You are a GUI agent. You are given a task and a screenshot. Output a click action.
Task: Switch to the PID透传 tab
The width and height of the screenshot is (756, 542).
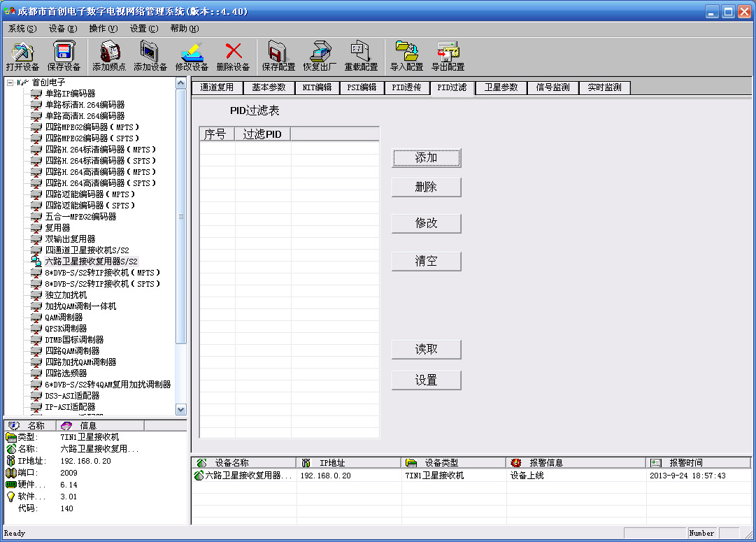tap(406, 87)
